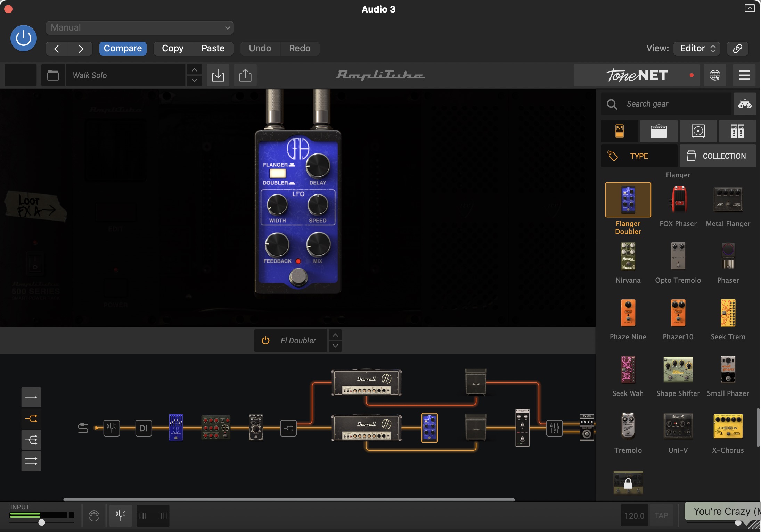Click the MIX knob

(x=318, y=244)
